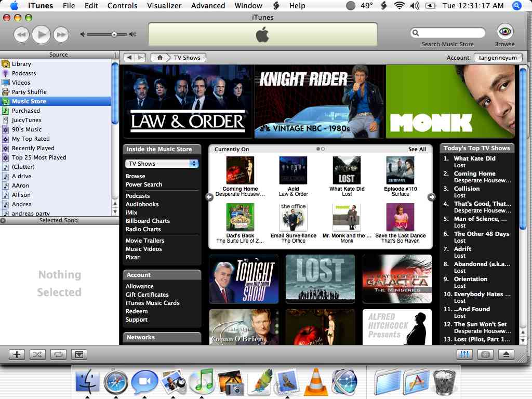The image size is (532, 399).
Task: Click the Spotlight search icon
Action: 517,5
